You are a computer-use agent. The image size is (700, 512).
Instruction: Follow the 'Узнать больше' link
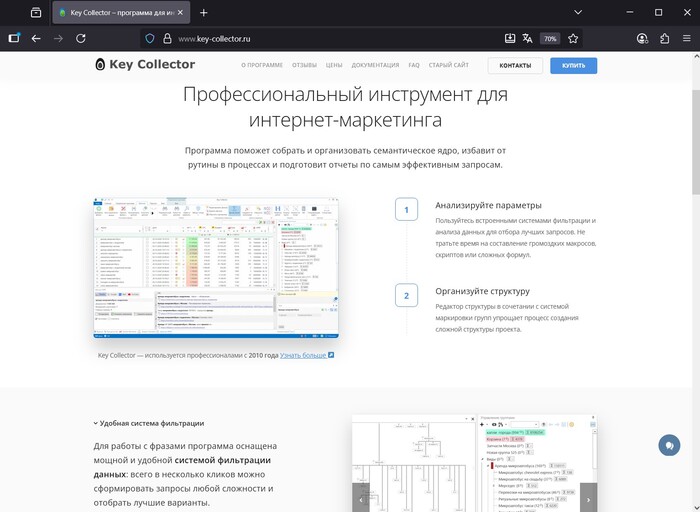click(306, 355)
